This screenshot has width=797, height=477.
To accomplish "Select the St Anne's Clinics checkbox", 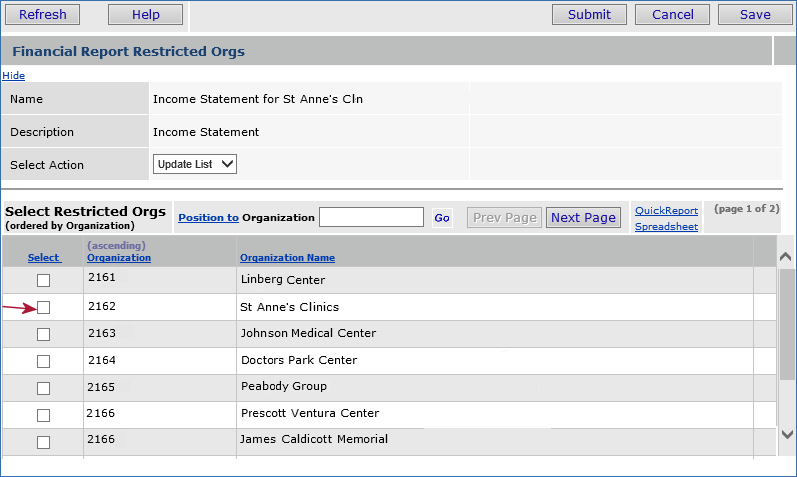I will 43,308.
